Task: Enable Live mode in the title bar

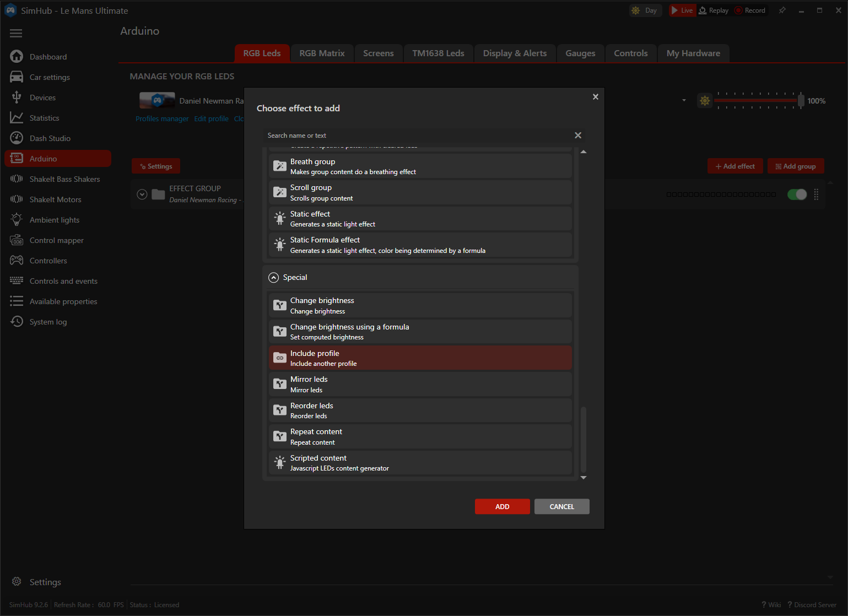Action: 682,10
